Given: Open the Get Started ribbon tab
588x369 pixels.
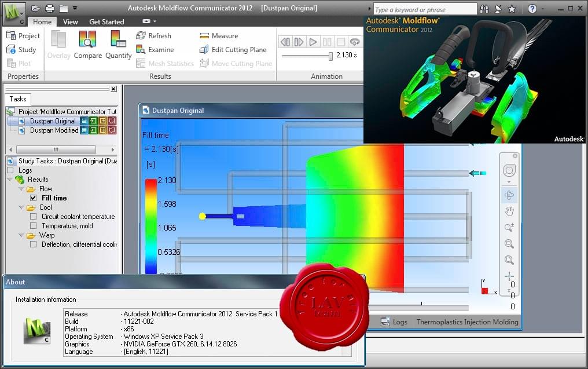Looking at the screenshot, I should point(106,22).
